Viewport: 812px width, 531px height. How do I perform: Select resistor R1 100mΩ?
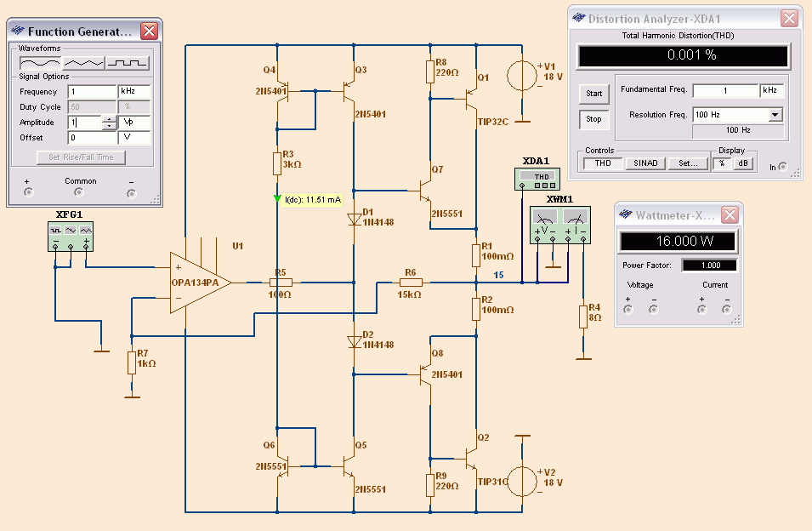476,255
